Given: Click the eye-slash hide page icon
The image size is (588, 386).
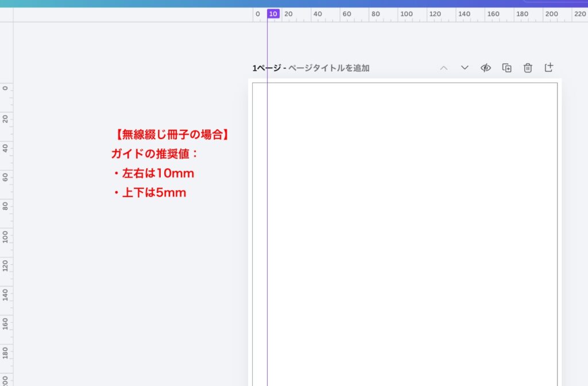Looking at the screenshot, I should pos(486,67).
